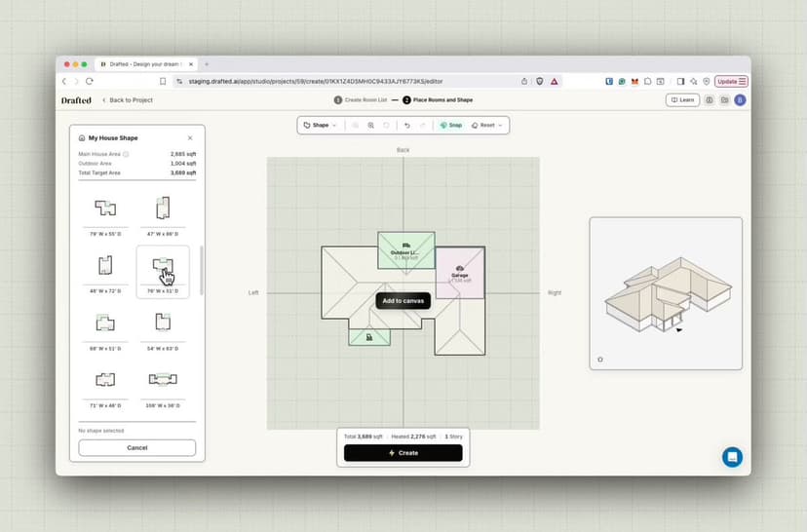Click the browser forward arrow
Image resolution: width=807 pixels, height=532 pixels.
click(x=77, y=81)
